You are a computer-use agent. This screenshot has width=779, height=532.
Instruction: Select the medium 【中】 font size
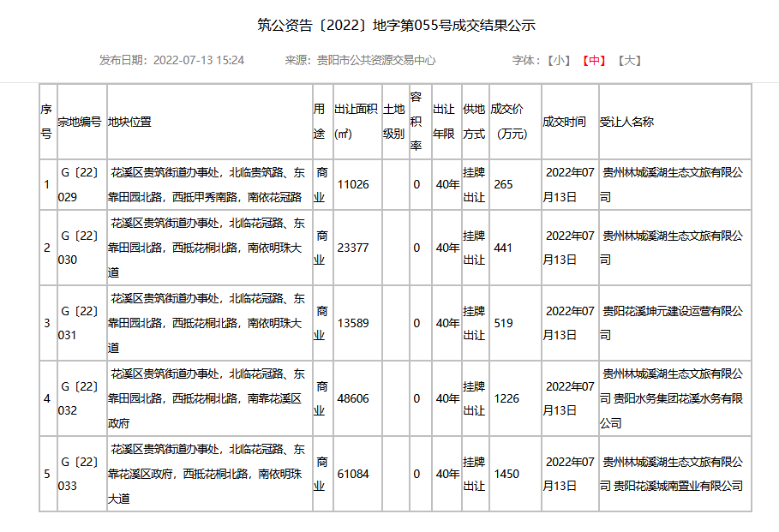[x=594, y=60]
